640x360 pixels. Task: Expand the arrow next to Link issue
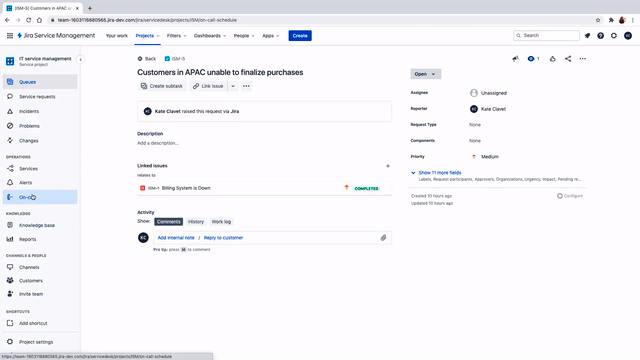click(x=233, y=86)
